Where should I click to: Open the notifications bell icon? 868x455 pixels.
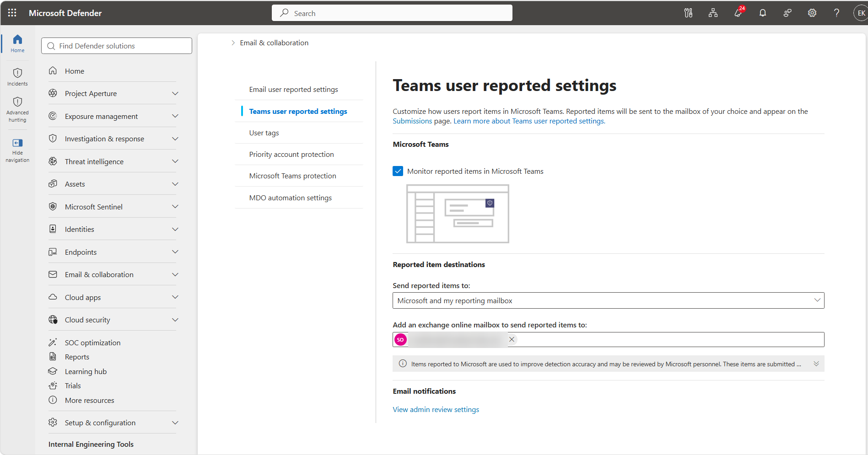763,13
